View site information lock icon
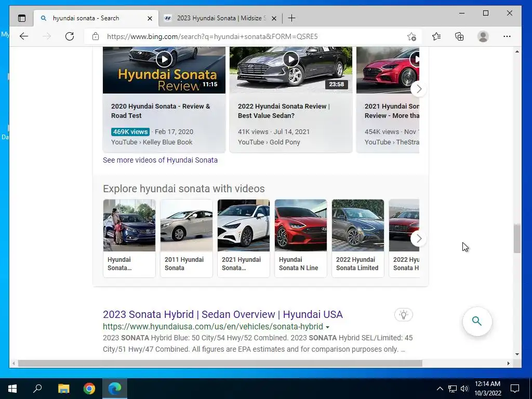Image resolution: width=532 pixels, height=399 pixels. pos(96,36)
